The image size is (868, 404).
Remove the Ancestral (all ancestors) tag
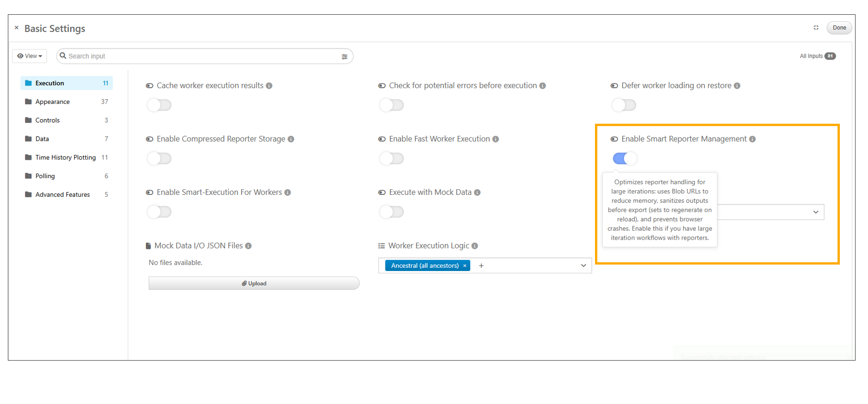(x=465, y=266)
